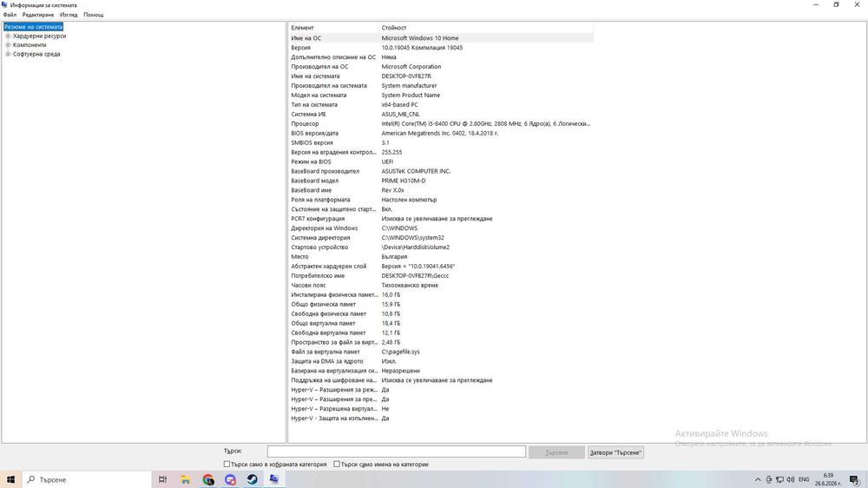Open the 'Изглед' menu
This screenshot has height=488, width=868.
(x=69, y=15)
